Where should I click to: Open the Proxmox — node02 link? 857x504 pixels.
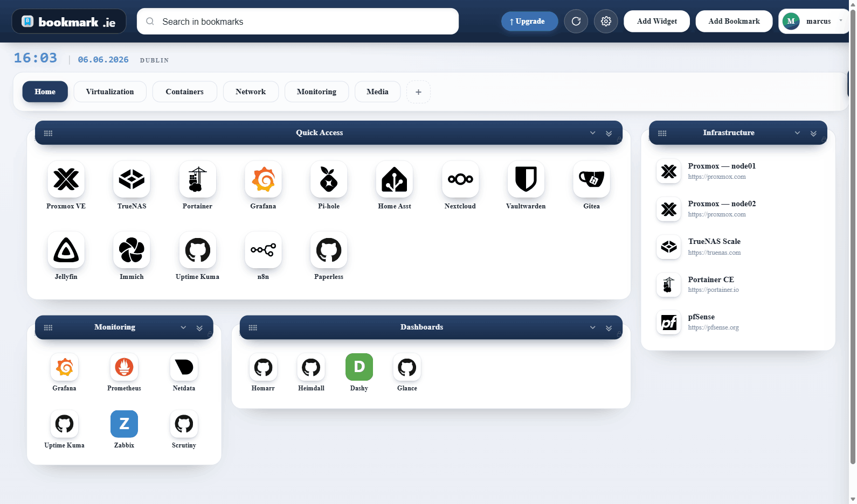coord(738,209)
